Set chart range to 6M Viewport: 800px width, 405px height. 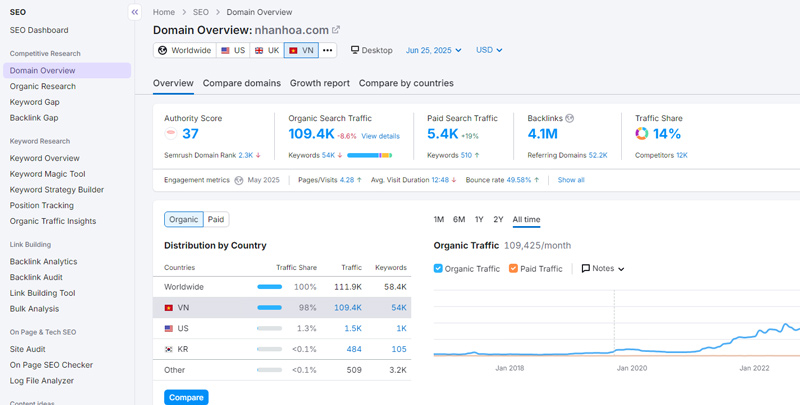tap(459, 219)
